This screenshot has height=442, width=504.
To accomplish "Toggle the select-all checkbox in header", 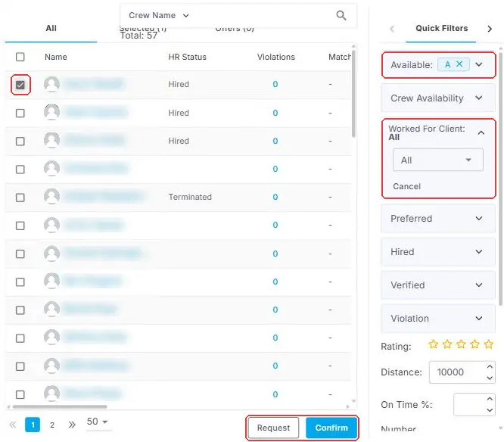I will [x=20, y=57].
